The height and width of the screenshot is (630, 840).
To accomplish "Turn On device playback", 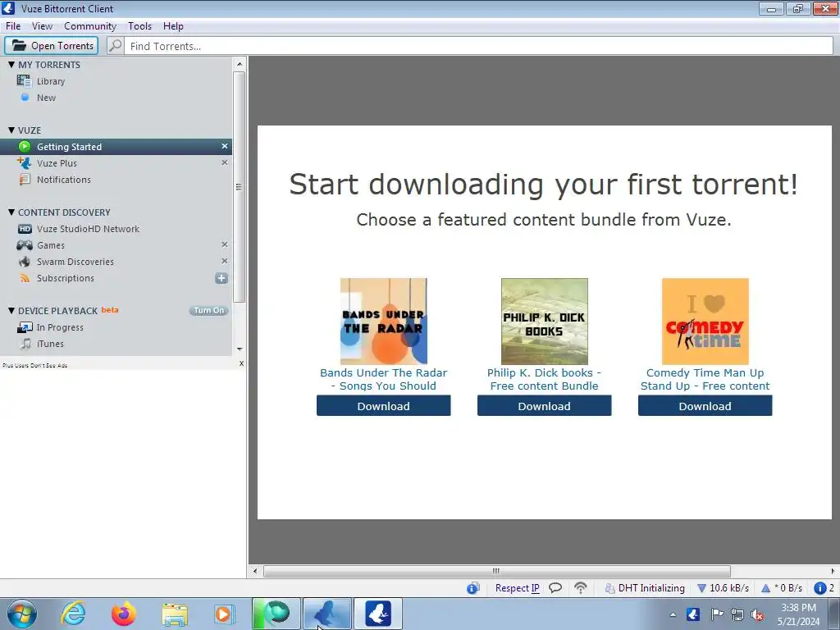I will coord(209,311).
